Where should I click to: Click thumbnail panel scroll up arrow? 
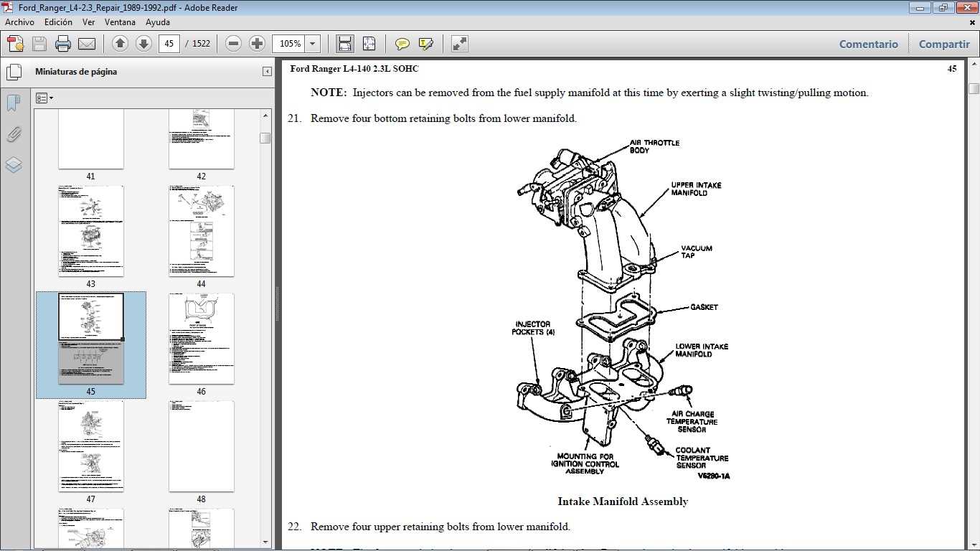pyautogui.click(x=265, y=115)
